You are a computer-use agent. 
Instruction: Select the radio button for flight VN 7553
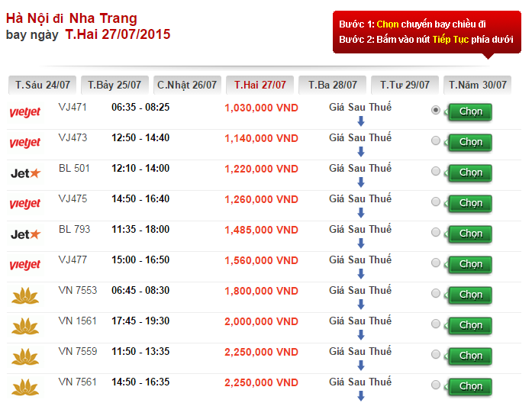(x=436, y=294)
